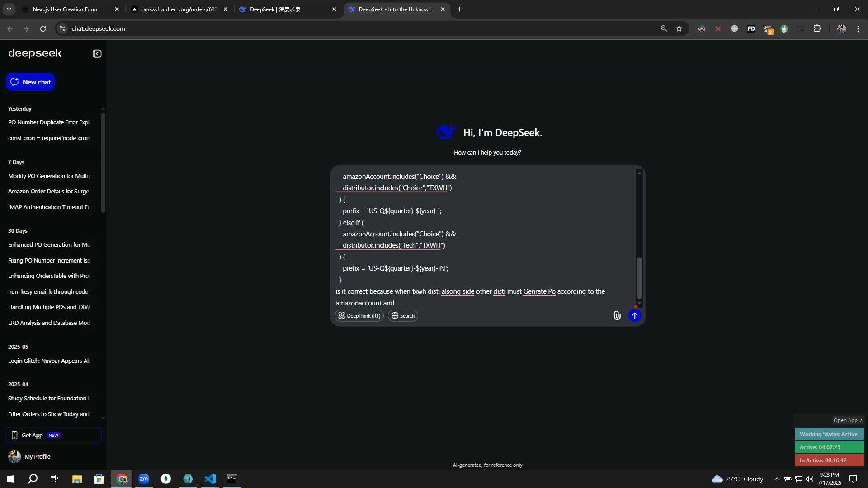Open Windows taskbar search
This screenshot has height=488, width=868.
click(33, 479)
